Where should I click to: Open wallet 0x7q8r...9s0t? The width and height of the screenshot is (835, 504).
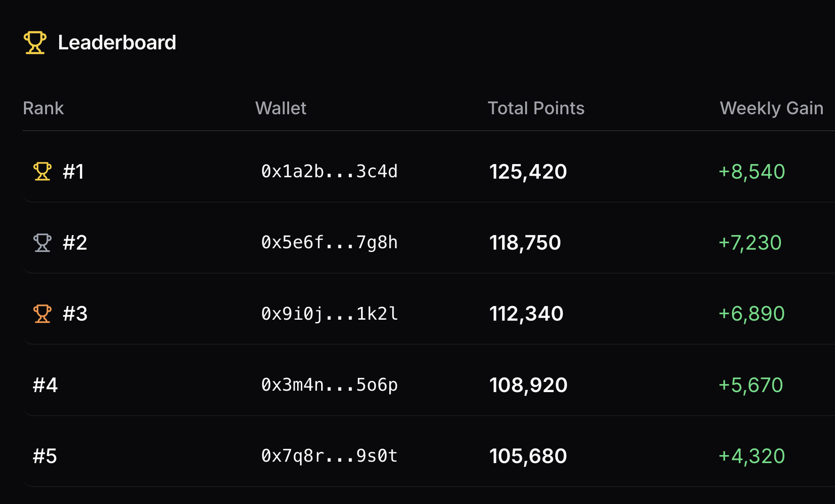330,456
